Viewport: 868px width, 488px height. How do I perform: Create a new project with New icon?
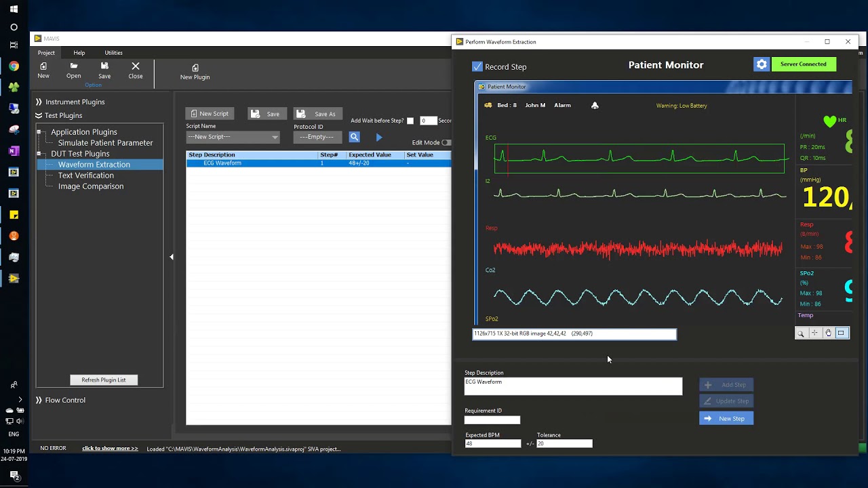[43, 70]
